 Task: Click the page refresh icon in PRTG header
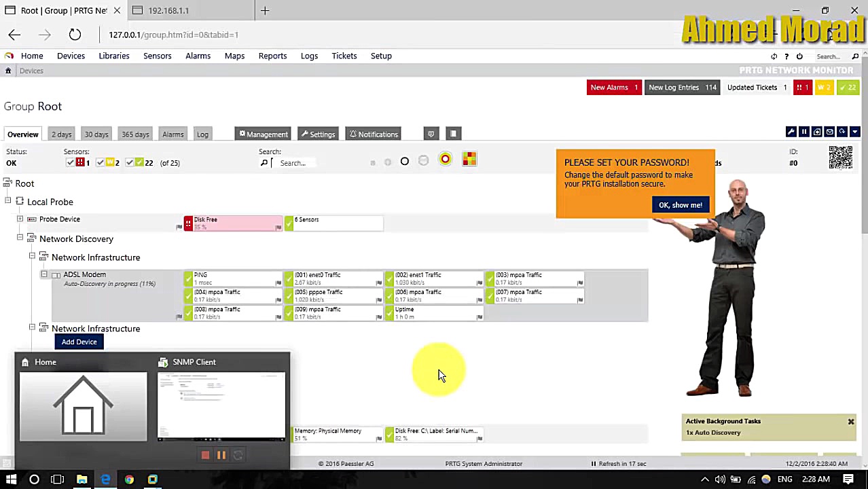point(774,56)
